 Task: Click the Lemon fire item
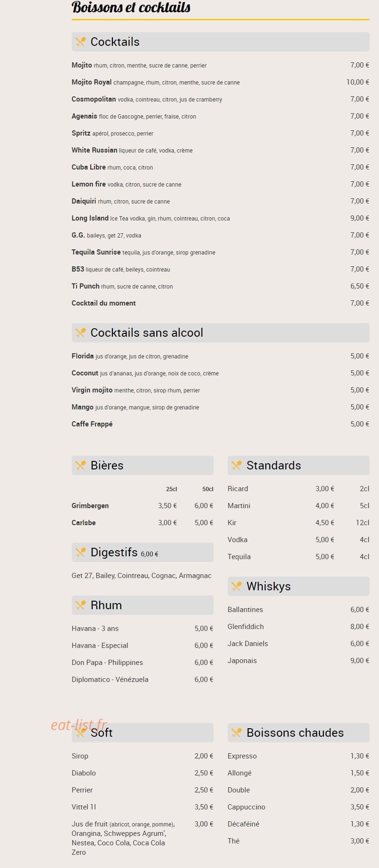[88, 184]
